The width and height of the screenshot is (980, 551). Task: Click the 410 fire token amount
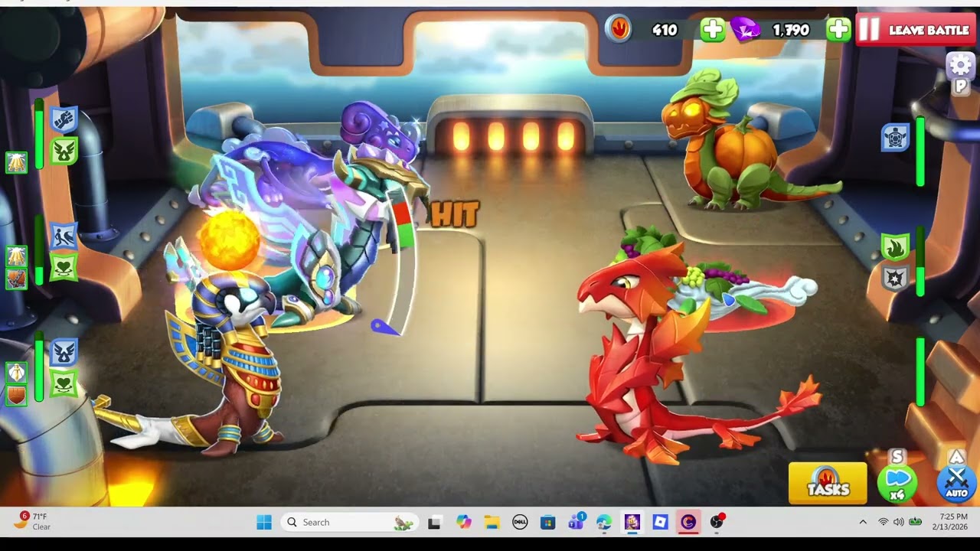pyautogui.click(x=664, y=30)
